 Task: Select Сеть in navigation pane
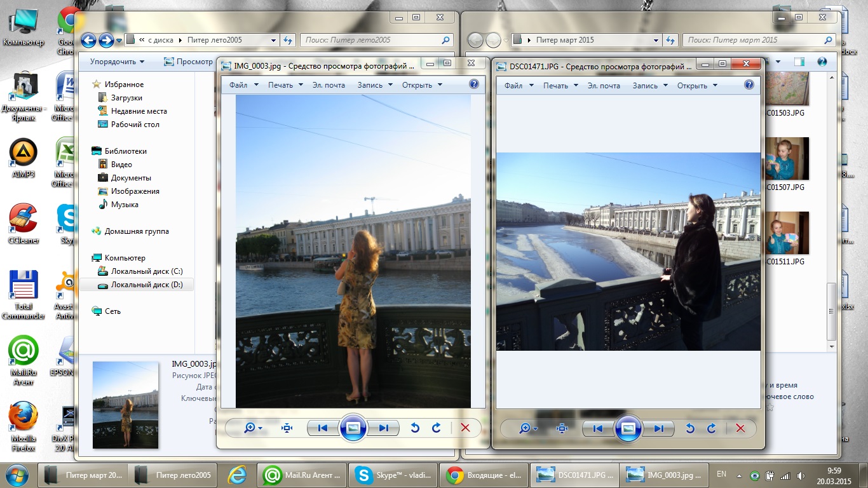tap(106, 311)
